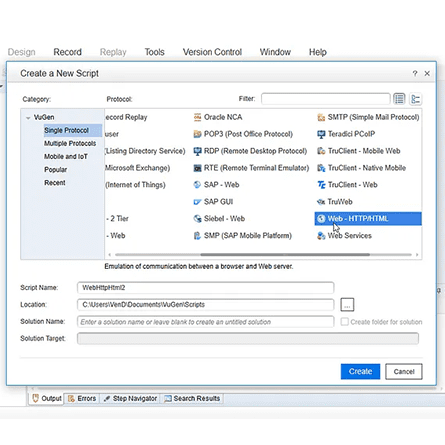Image resolution: width=445 pixels, height=445 pixels.
Task: Enable Create folder for solution checkbox
Action: [x=345, y=322]
